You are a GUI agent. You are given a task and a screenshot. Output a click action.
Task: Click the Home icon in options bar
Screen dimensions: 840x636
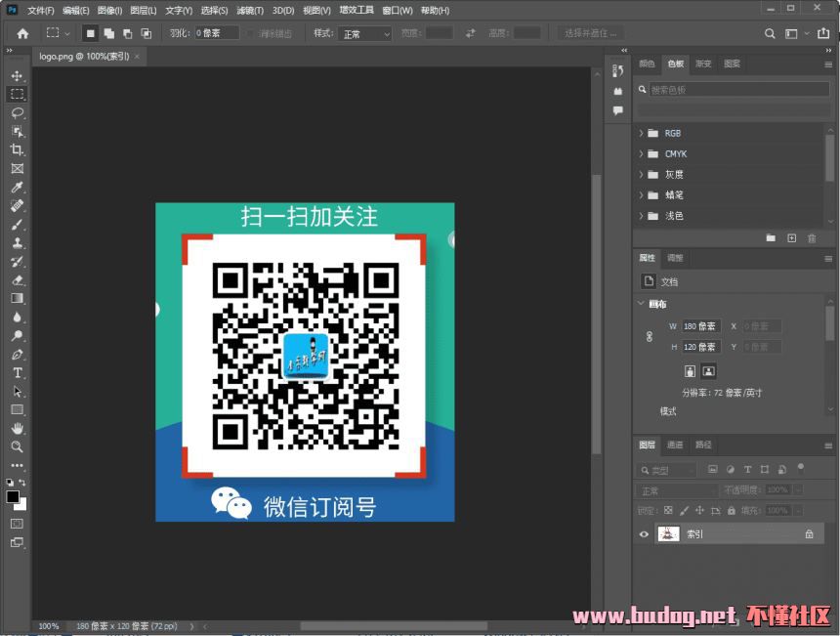22,34
